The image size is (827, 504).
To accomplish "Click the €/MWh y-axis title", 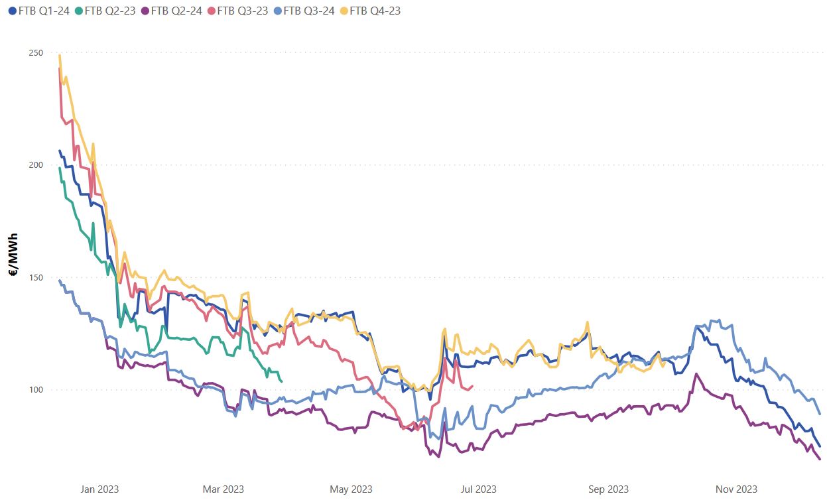I will pos(13,255).
